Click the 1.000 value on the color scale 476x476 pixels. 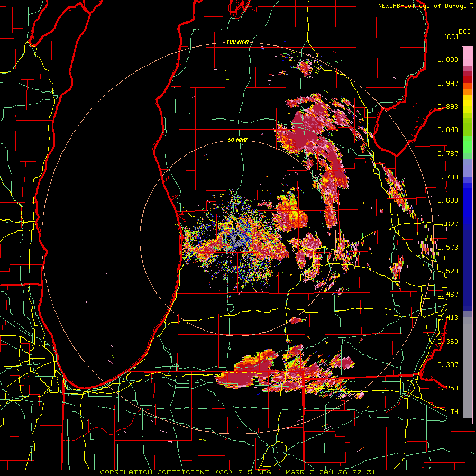pos(448,59)
